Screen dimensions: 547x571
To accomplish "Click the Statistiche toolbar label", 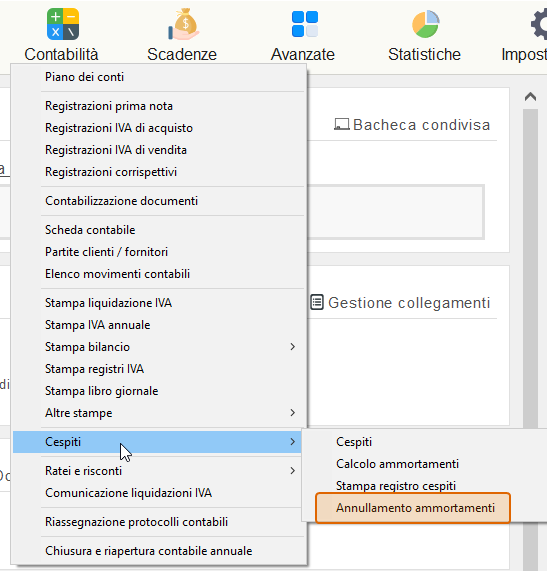I will tap(424, 55).
